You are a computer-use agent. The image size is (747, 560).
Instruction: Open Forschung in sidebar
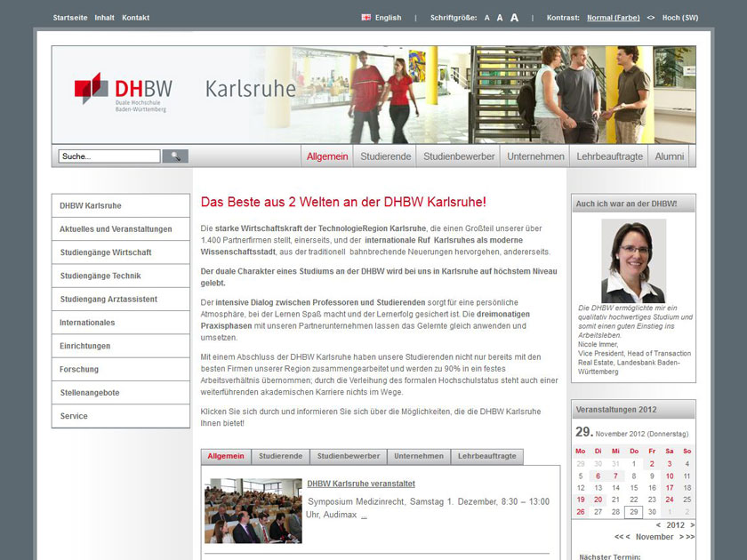coord(121,369)
